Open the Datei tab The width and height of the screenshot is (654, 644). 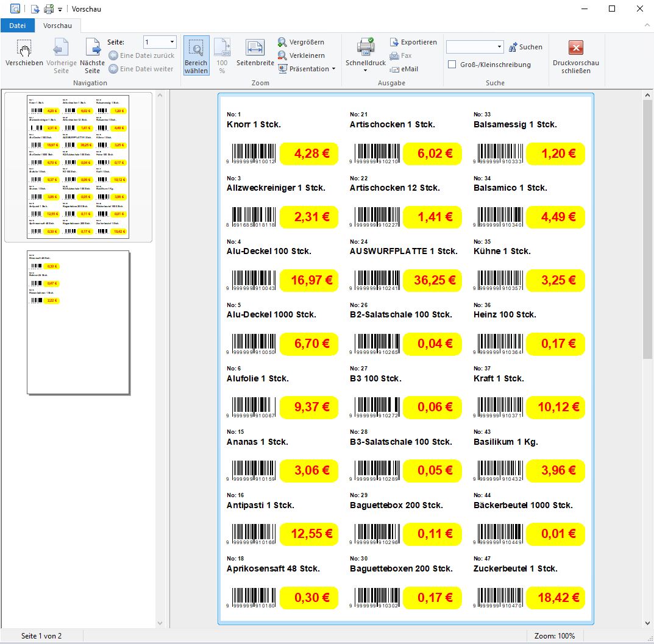click(x=17, y=26)
